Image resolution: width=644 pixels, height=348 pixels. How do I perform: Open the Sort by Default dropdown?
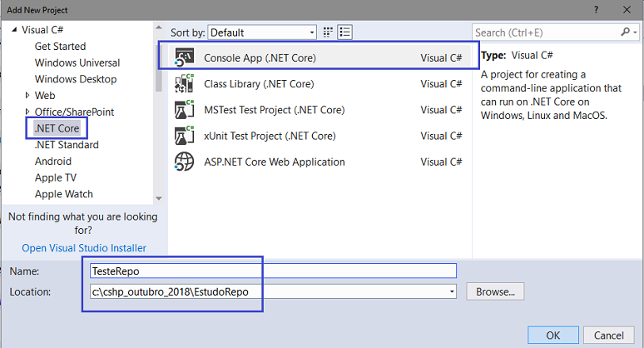pos(262,32)
